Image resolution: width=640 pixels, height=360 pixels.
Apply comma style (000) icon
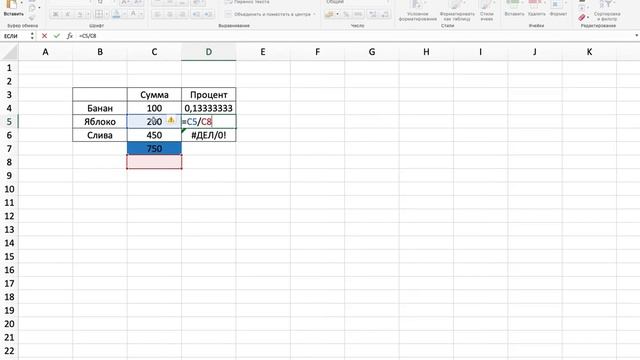coord(358,14)
